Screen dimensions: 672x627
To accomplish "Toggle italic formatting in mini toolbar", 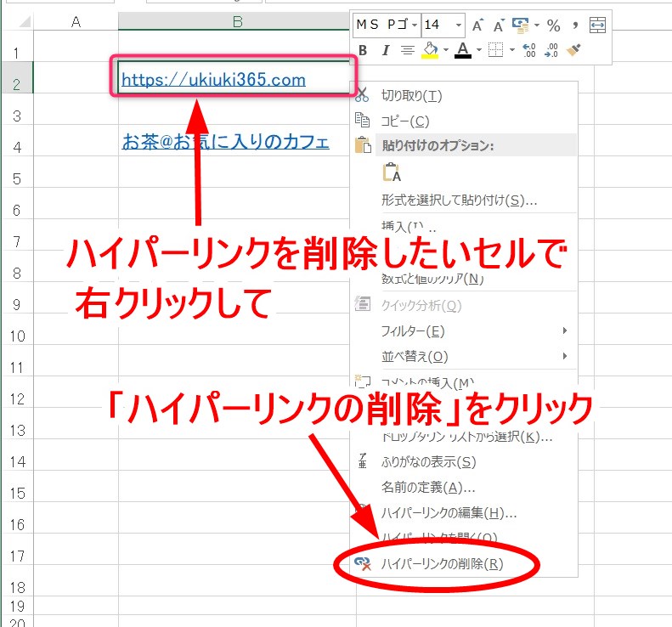I will [x=385, y=51].
